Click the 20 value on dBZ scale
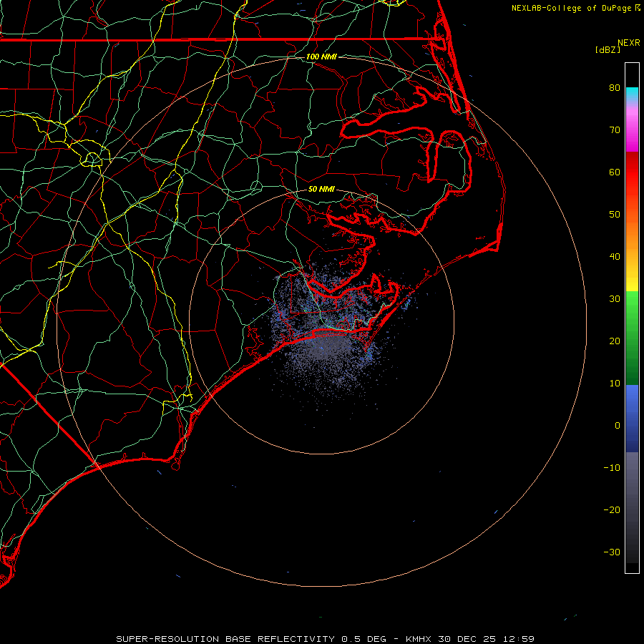 pos(615,341)
